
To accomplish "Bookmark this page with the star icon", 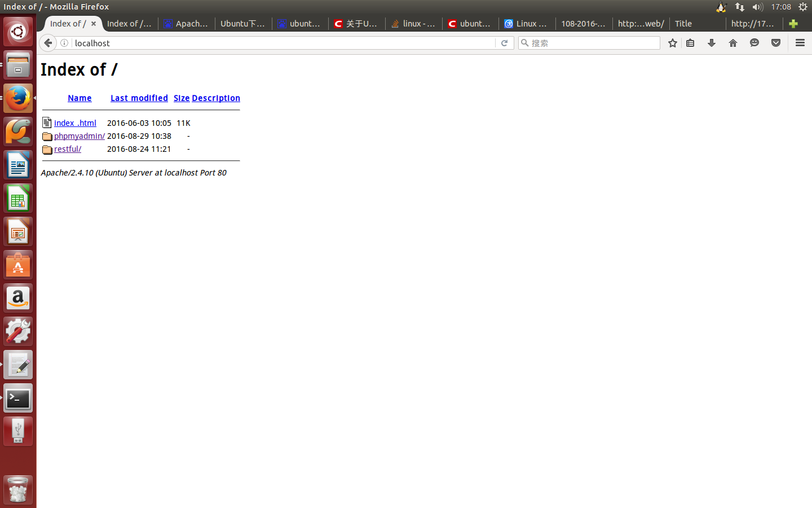I will click(x=672, y=42).
